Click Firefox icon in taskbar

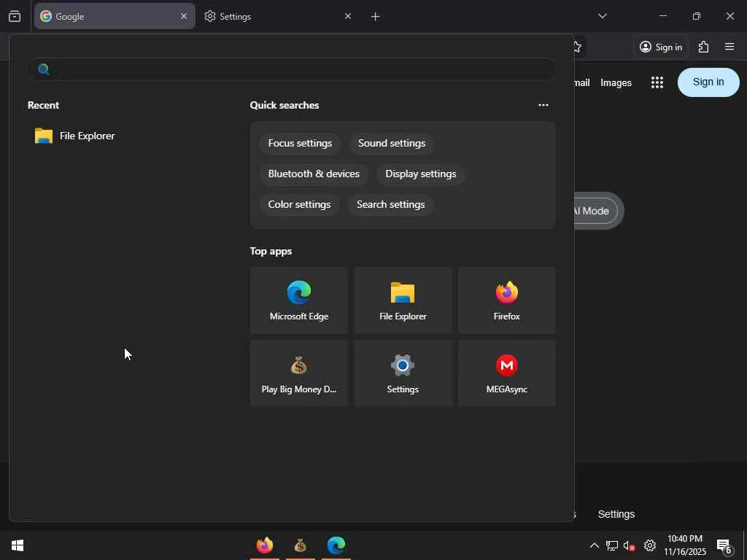pyautogui.click(x=265, y=545)
